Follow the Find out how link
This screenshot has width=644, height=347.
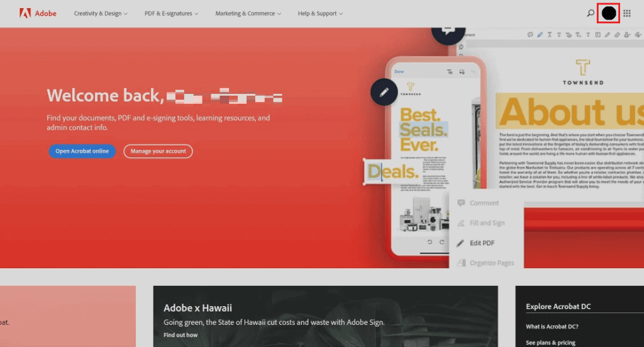point(180,335)
